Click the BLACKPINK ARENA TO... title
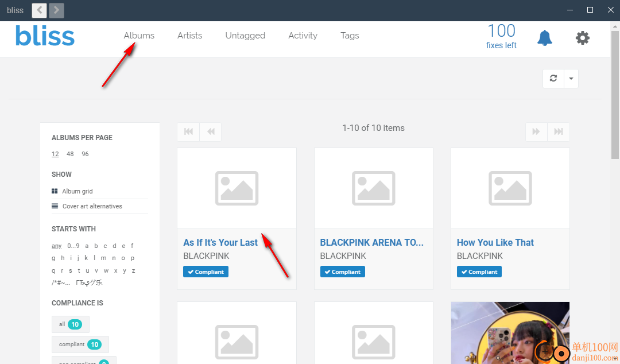This screenshot has width=620, height=364. pos(371,242)
